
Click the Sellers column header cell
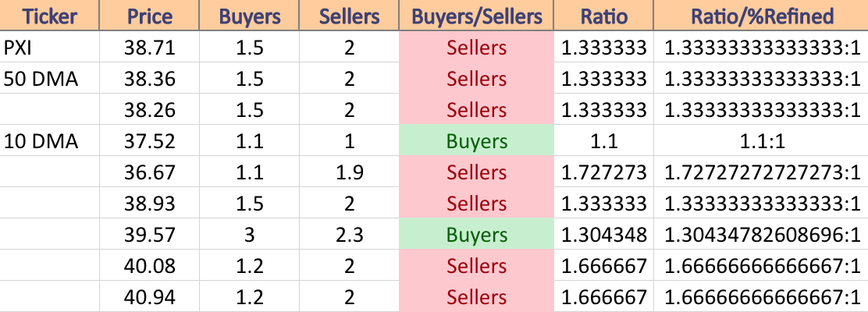[349, 16]
